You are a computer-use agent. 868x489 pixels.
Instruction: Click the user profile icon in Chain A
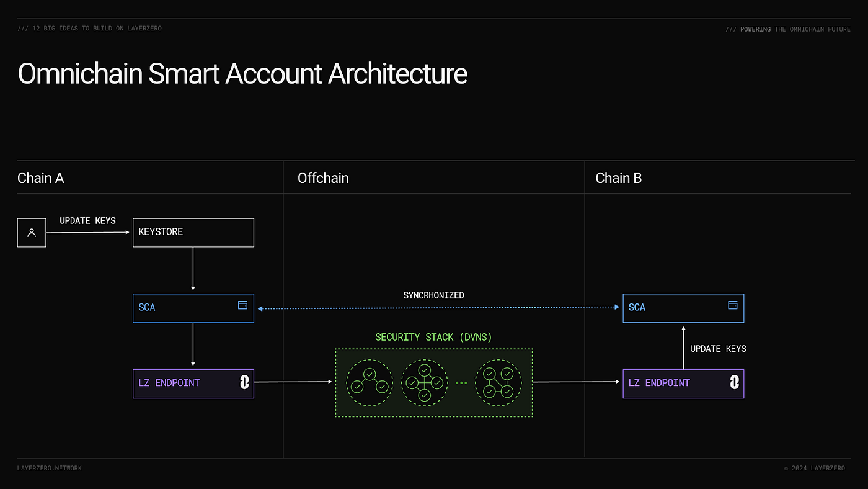click(x=31, y=232)
